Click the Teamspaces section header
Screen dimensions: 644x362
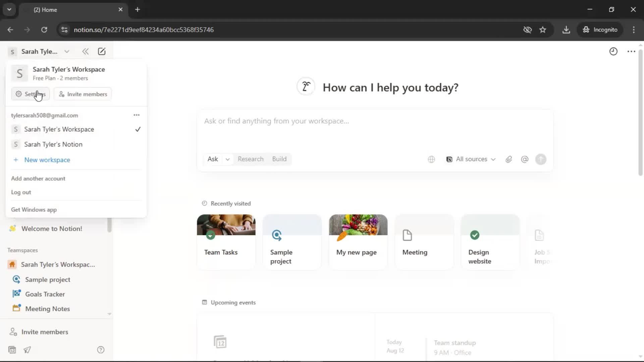click(x=22, y=250)
